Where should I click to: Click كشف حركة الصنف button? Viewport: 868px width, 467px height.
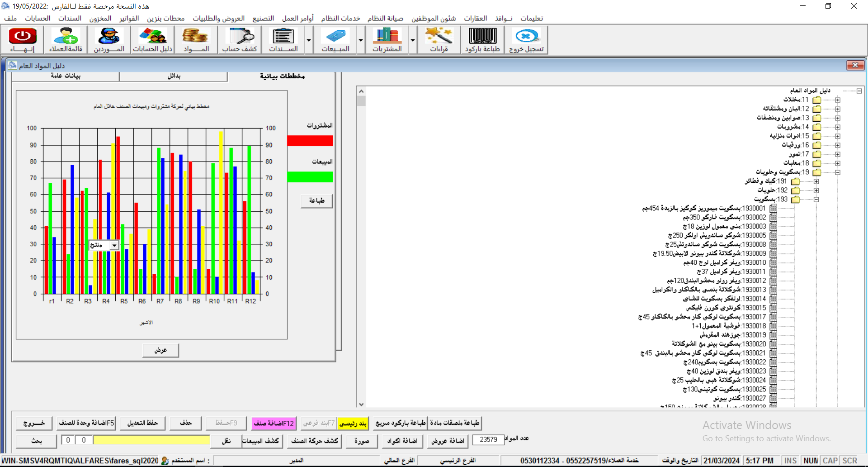[315, 441]
